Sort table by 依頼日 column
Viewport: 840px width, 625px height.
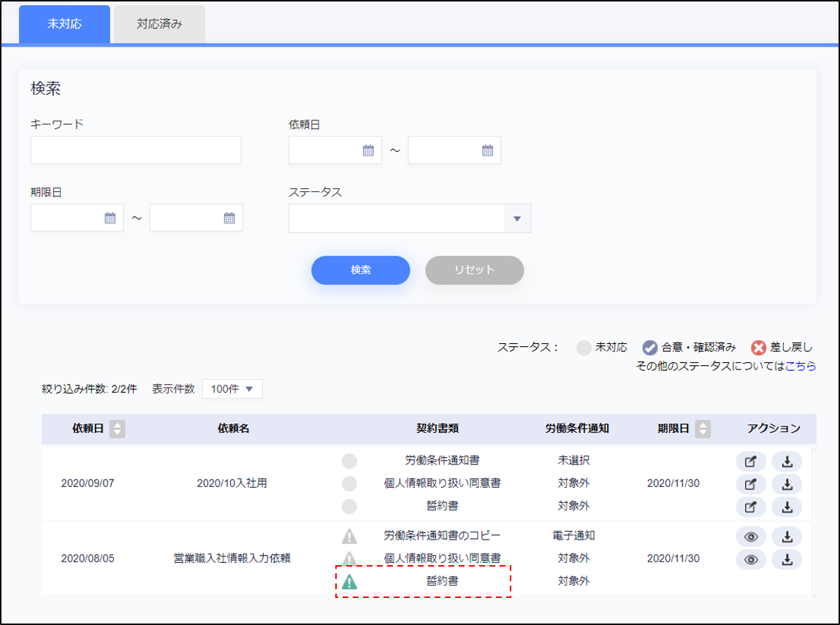tap(118, 429)
